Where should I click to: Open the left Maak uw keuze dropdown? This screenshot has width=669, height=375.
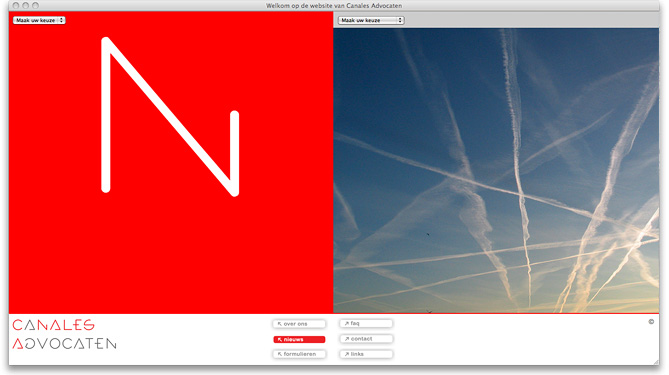39,20
